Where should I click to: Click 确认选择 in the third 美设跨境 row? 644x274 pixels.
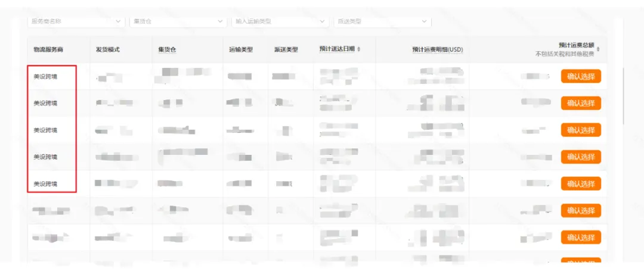[581, 130]
